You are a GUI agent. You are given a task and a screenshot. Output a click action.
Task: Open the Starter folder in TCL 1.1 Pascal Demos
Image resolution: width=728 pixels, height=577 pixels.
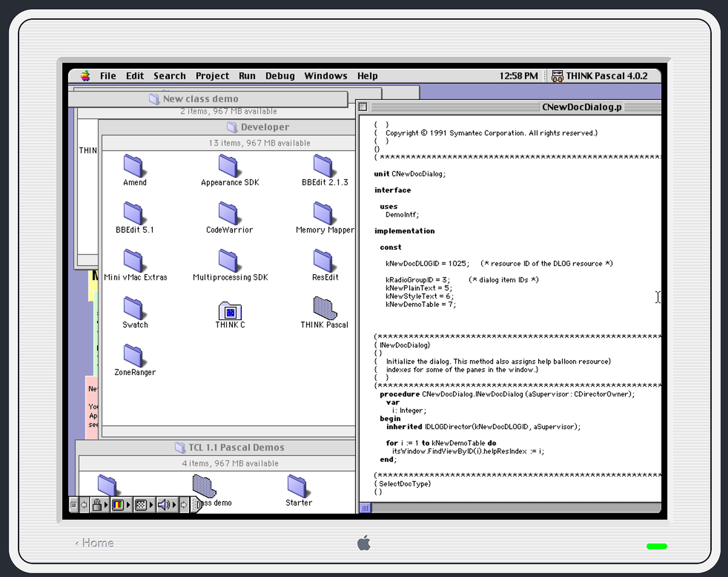pos(298,487)
